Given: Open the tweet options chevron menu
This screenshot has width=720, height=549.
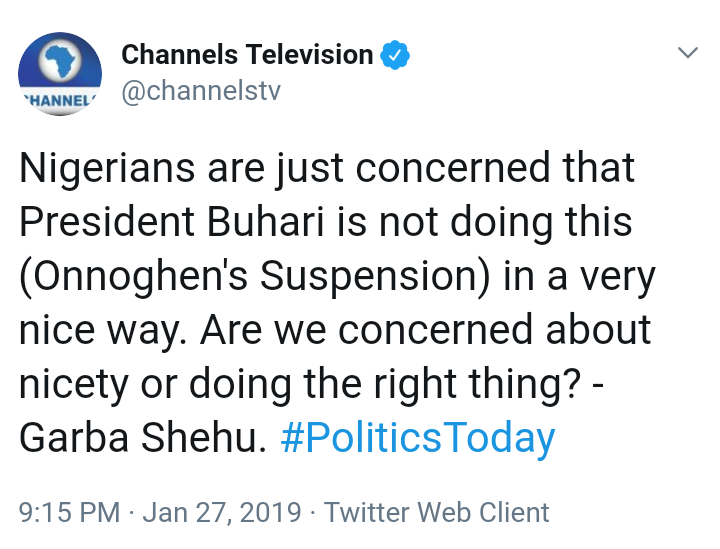Looking at the screenshot, I should click(x=687, y=53).
